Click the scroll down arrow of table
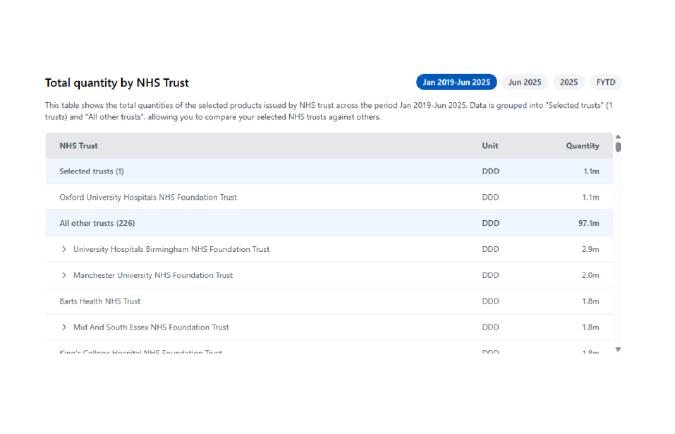 618,349
